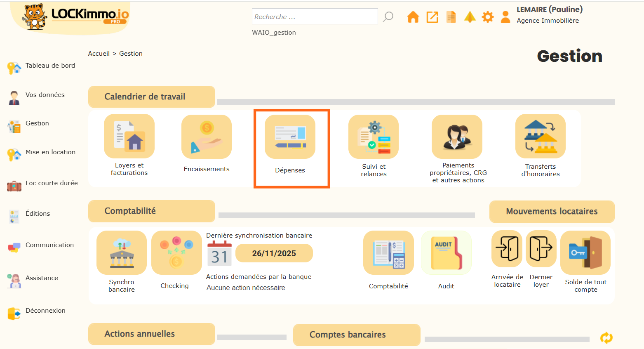Click the Accueil breadcrumb link
The width and height of the screenshot is (644, 349).
pyautogui.click(x=99, y=54)
